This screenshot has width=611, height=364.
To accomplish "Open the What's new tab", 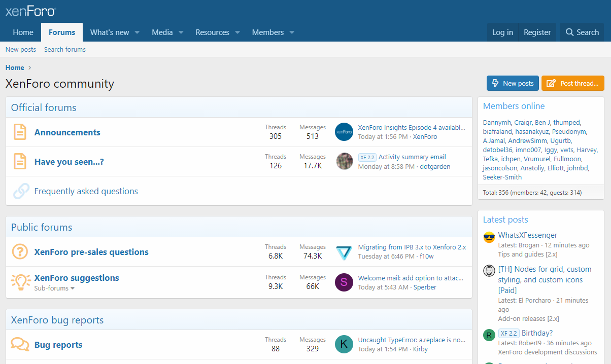I will point(110,32).
